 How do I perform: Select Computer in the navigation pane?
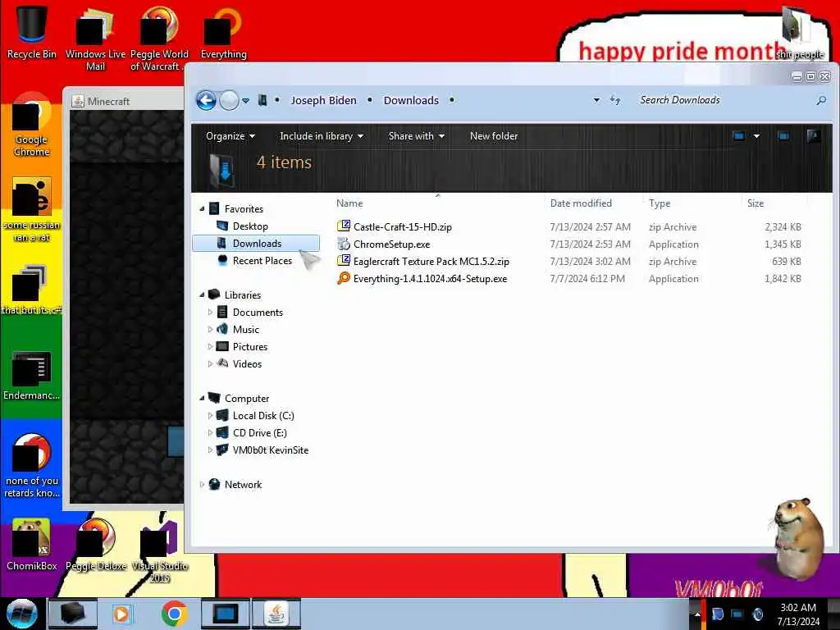(x=246, y=398)
